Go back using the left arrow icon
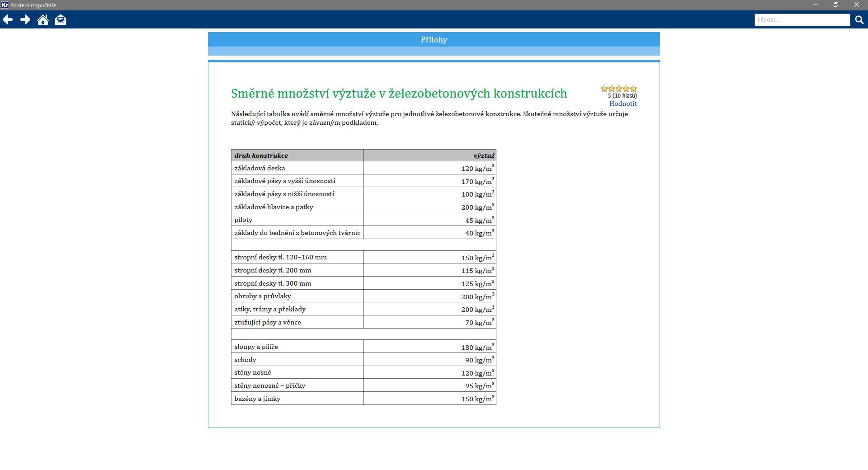The image size is (868, 470). pyautogui.click(x=8, y=19)
